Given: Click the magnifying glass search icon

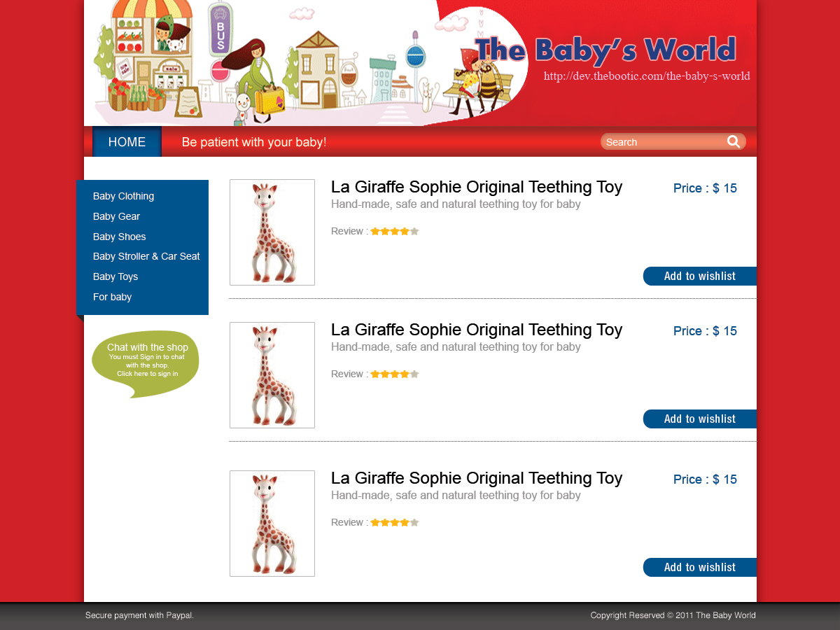Looking at the screenshot, I should (x=733, y=142).
